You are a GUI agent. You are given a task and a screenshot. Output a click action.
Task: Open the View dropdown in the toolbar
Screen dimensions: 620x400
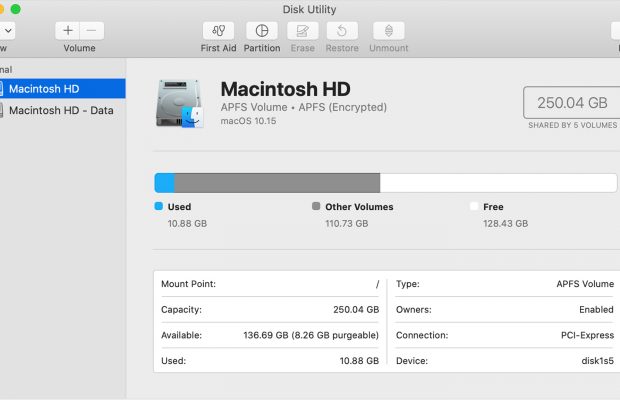tap(4, 31)
